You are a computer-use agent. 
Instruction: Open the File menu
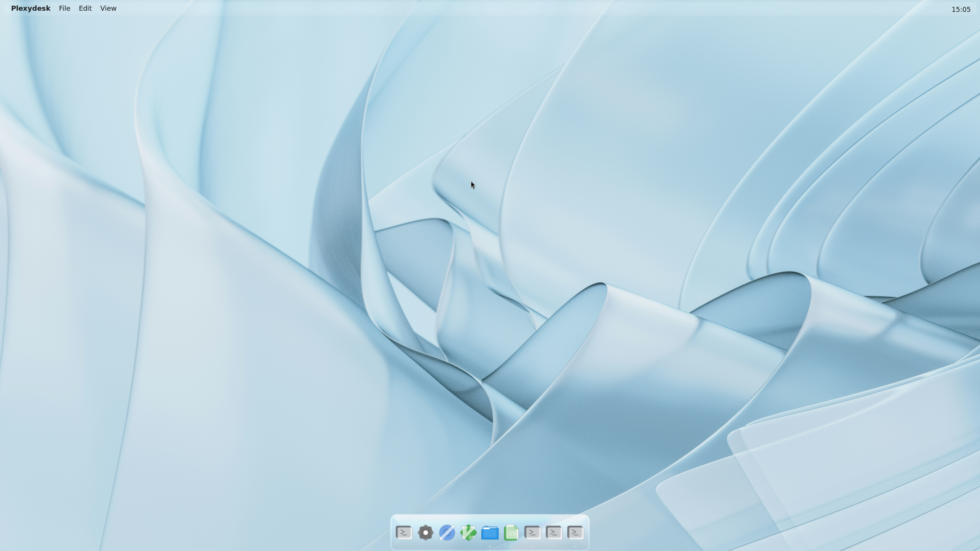point(64,8)
